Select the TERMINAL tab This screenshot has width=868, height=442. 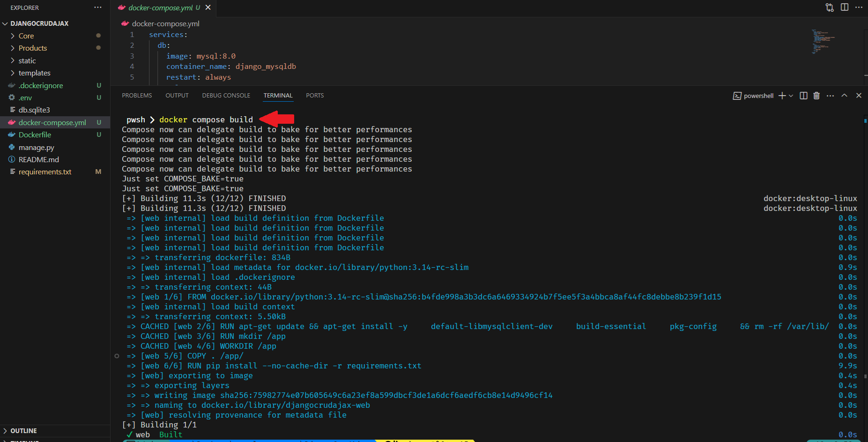[278, 96]
